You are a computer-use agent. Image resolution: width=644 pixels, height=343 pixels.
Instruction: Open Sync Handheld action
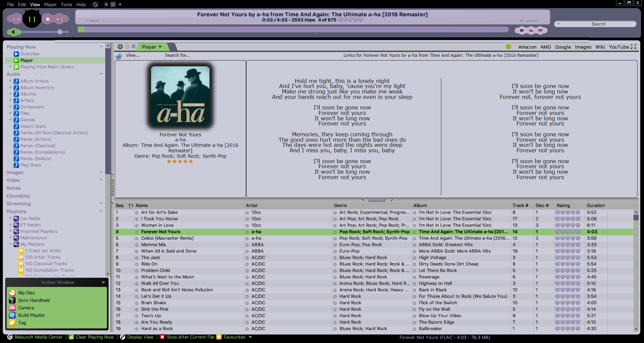tap(34, 300)
